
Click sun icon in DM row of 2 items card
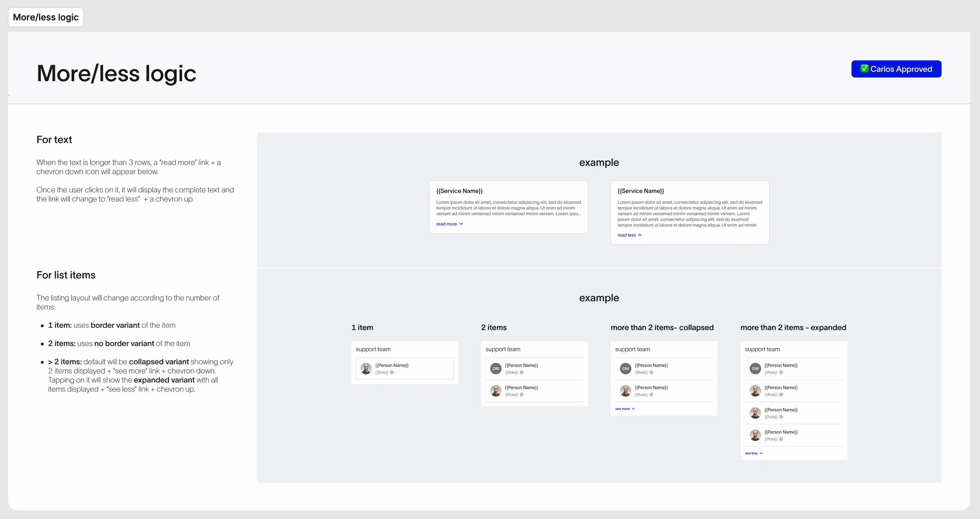522,372
